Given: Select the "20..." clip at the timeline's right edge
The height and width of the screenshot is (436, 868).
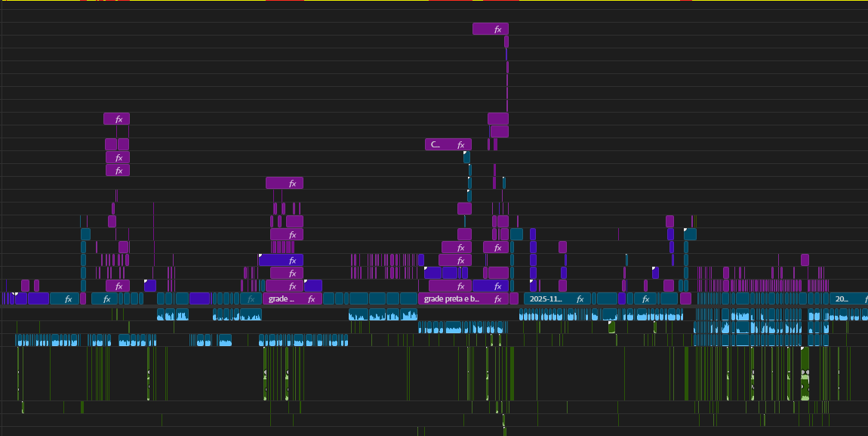Looking at the screenshot, I should click(x=848, y=298).
